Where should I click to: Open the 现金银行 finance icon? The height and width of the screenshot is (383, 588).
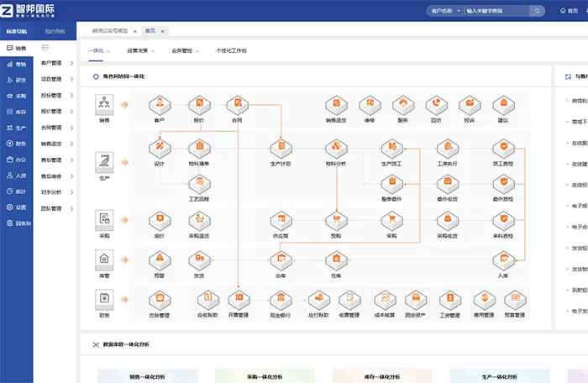coord(281,299)
